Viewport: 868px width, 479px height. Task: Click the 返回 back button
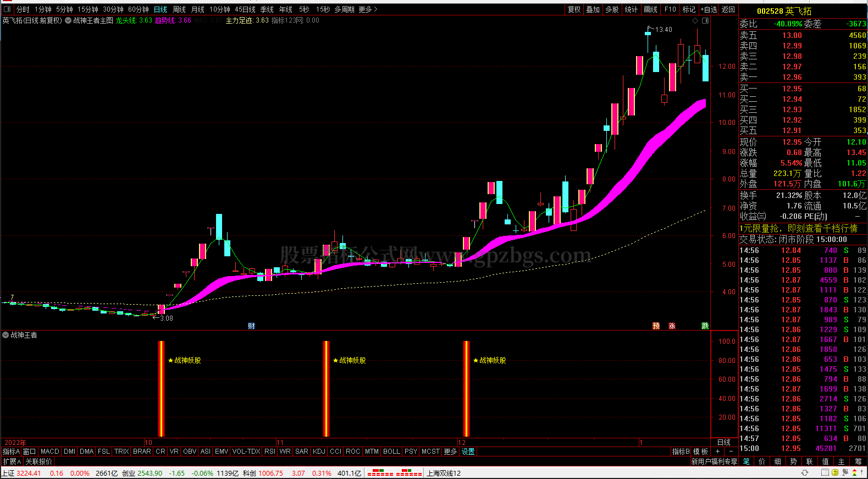click(728, 9)
